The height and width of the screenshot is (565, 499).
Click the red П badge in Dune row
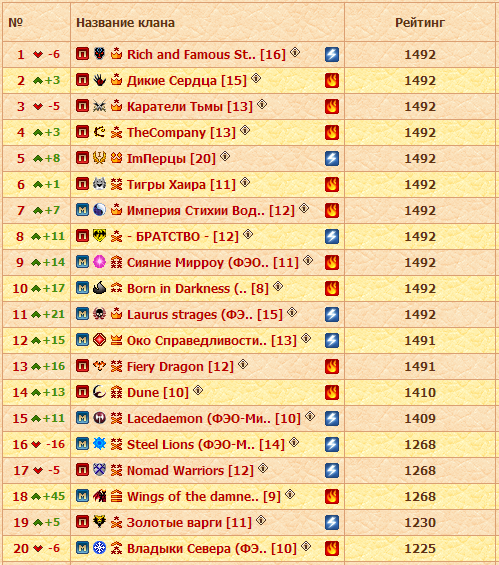coord(83,392)
